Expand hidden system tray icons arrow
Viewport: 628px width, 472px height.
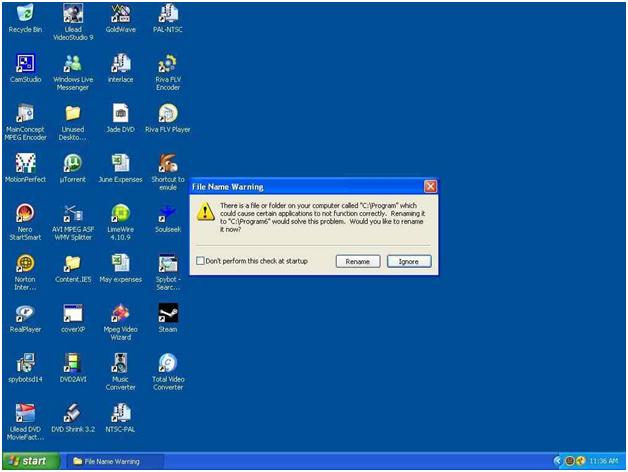557,461
